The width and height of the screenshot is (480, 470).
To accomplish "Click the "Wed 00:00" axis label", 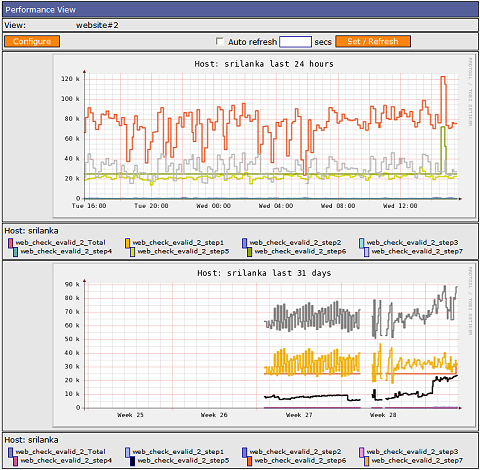I will click(x=213, y=206).
